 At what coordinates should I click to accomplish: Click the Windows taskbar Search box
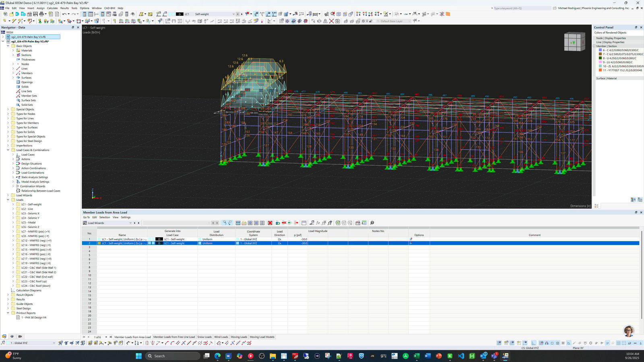pyautogui.click(x=172, y=356)
